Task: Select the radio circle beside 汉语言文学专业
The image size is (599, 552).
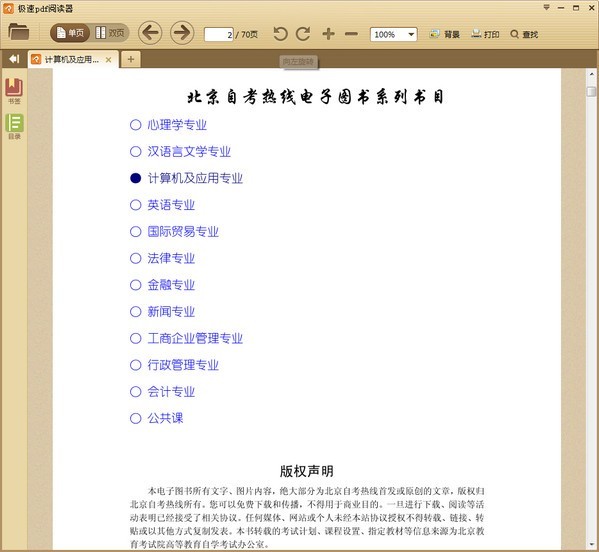Action: pyautogui.click(x=136, y=152)
